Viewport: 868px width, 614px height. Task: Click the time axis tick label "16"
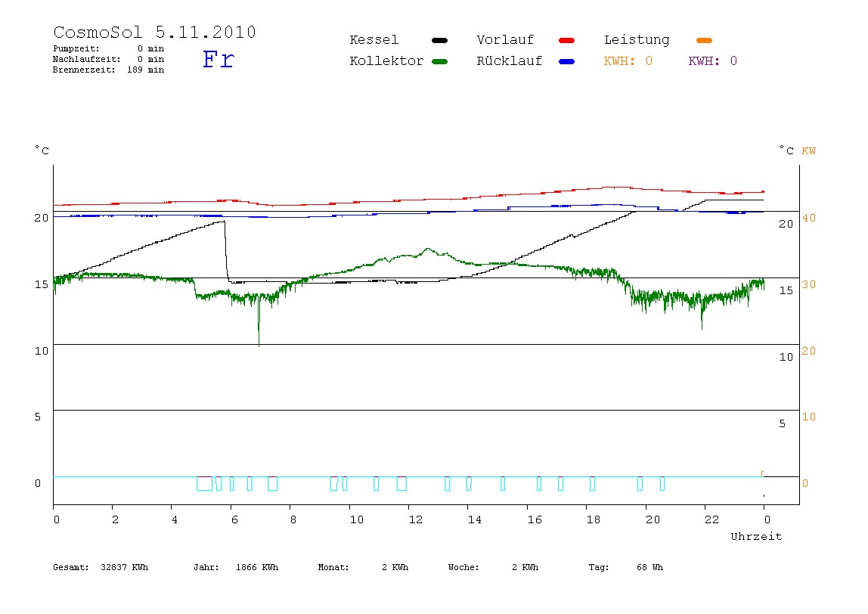(535, 520)
